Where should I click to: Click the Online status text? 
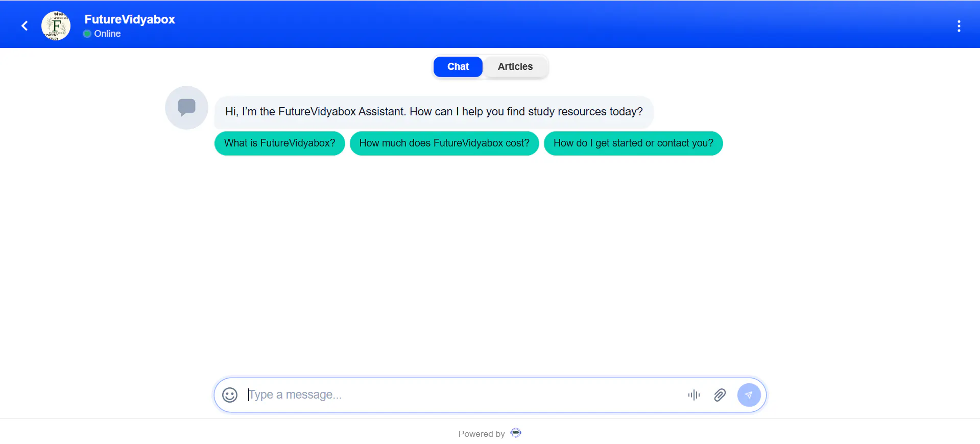pos(107,34)
